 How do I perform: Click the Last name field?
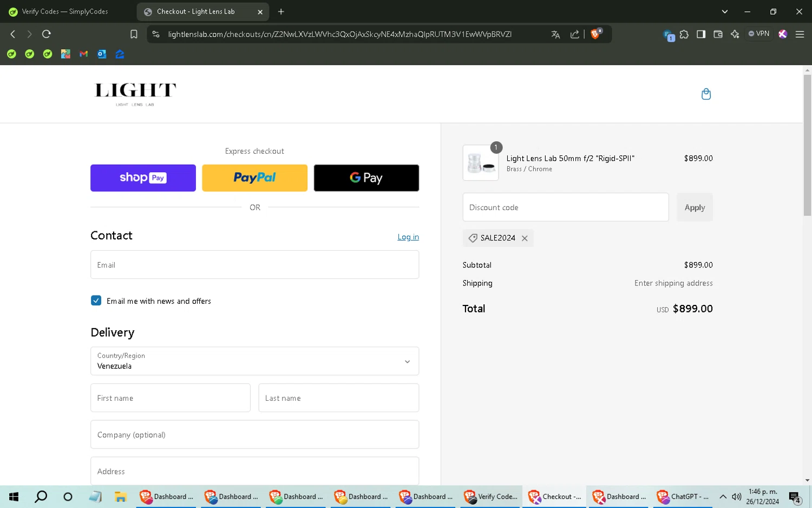[339, 398]
